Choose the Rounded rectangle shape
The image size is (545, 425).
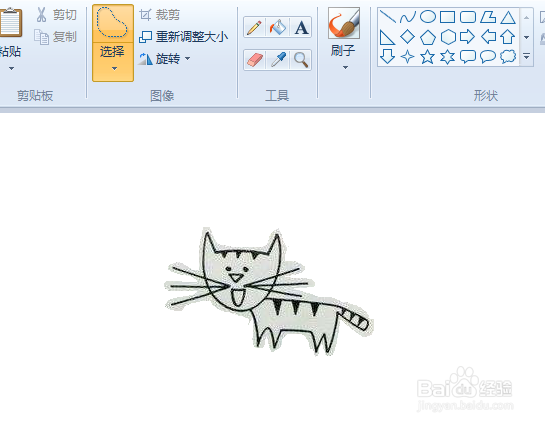coord(468,17)
